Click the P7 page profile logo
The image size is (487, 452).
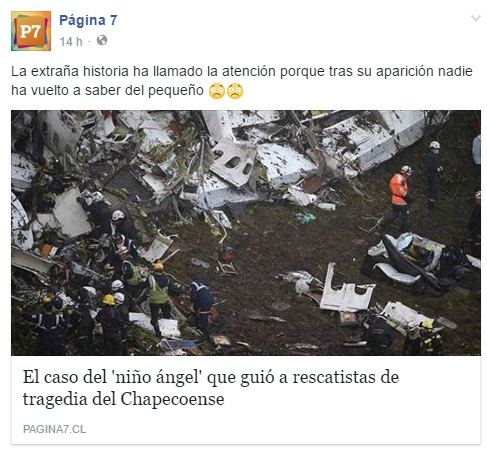pyautogui.click(x=31, y=31)
